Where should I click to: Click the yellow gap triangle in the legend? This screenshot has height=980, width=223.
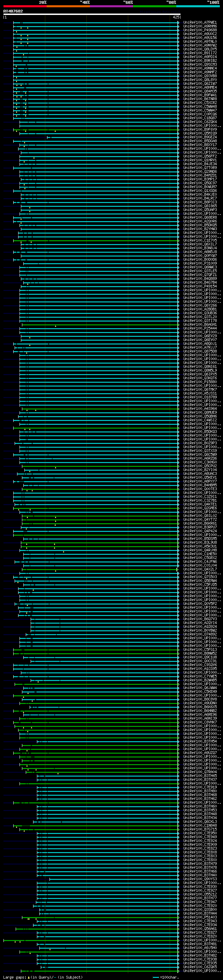coord(29,977)
